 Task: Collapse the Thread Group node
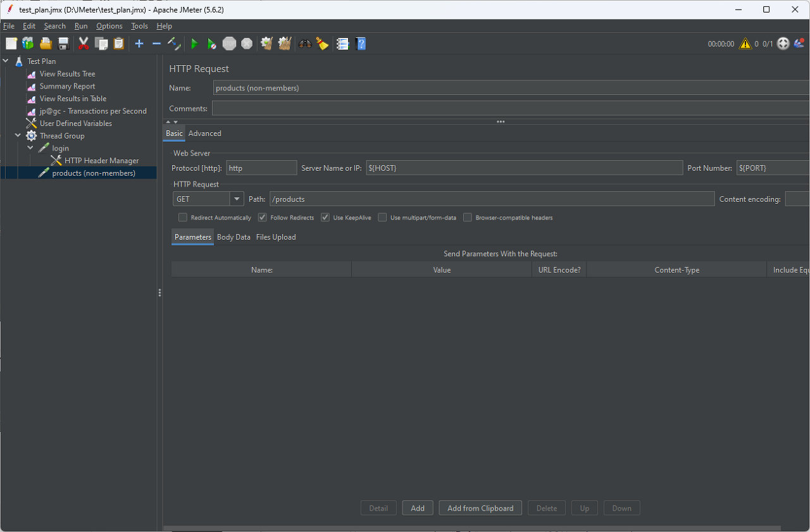click(x=18, y=136)
